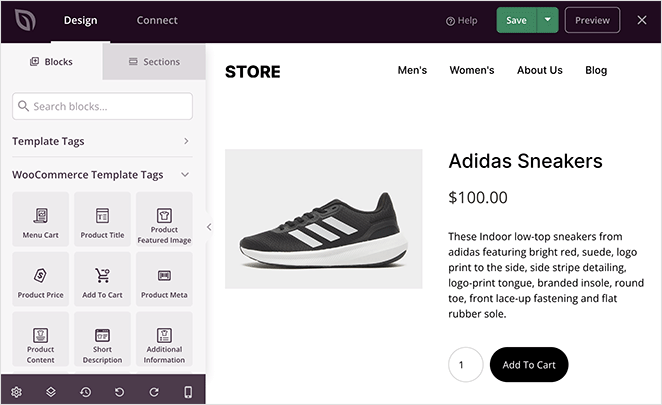Open revision history clock icon
This screenshot has width=662, height=405.
(85, 392)
